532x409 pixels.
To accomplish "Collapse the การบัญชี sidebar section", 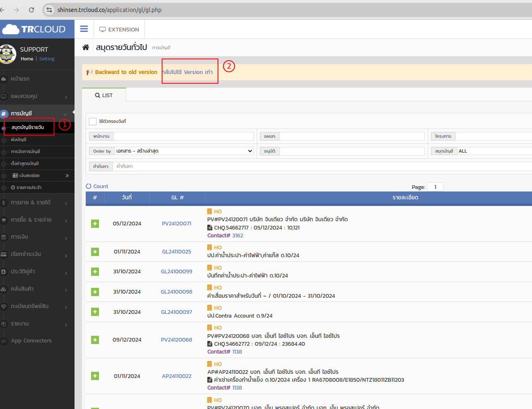I will (x=65, y=114).
